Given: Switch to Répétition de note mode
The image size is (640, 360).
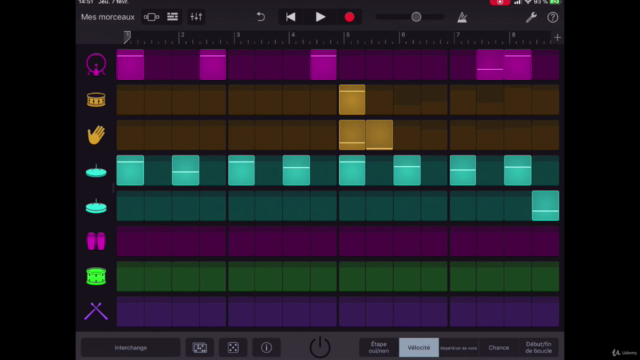Looking at the screenshot, I should [459, 348].
